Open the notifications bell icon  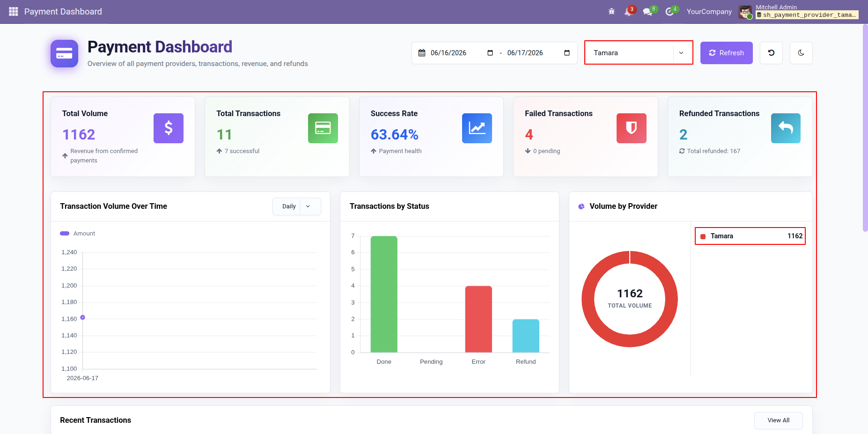pyautogui.click(x=628, y=11)
